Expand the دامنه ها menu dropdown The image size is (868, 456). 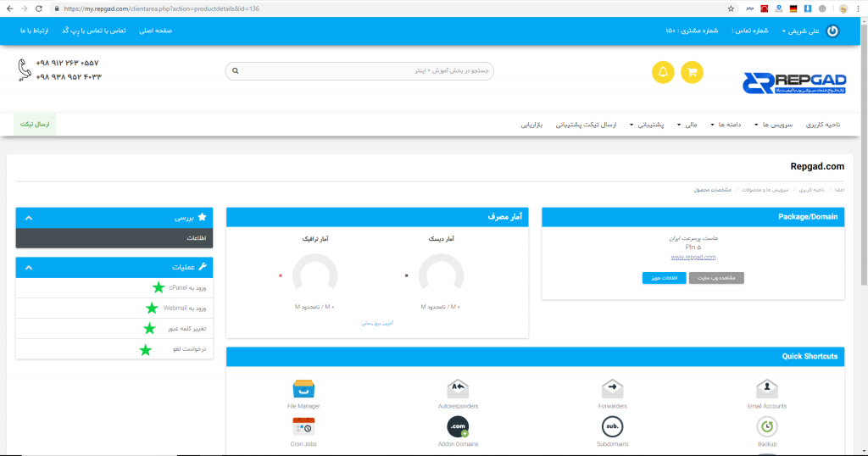(x=726, y=125)
